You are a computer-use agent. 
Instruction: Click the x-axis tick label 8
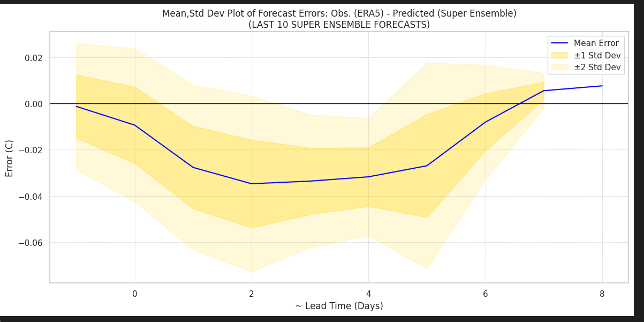pyautogui.click(x=602, y=294)
